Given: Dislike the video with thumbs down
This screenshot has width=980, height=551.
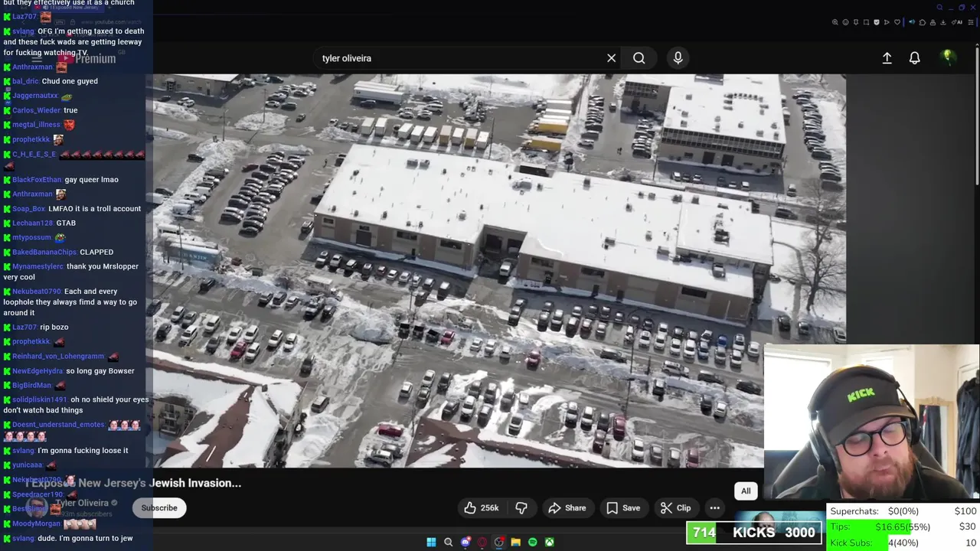Looking at the screenshot, I should pos(521,507).
